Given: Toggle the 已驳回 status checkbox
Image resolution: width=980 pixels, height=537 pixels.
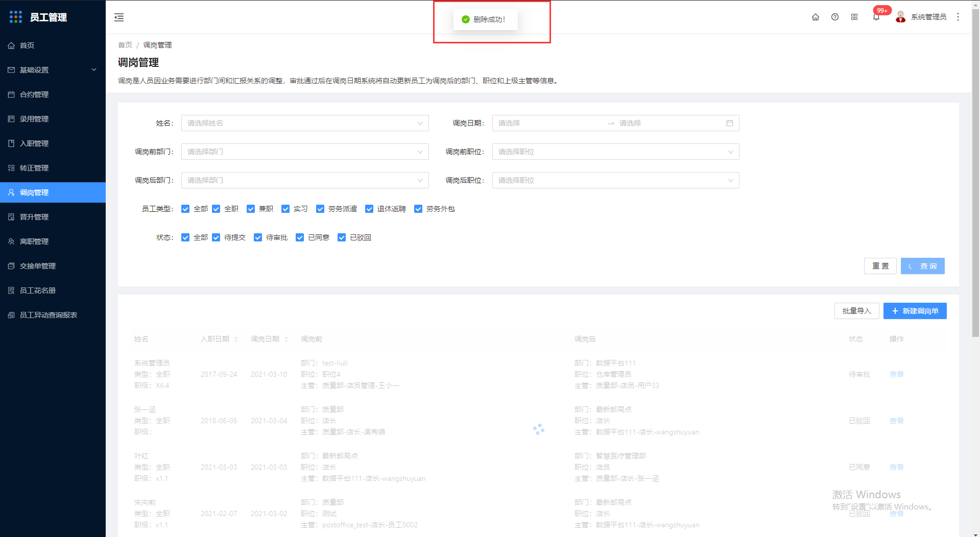Looking at the screenshot, I should click(342, 237).
